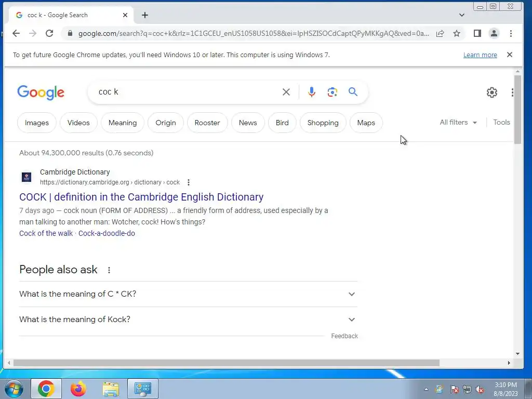Select the Videos filter chip
The image size is (532, 399).
(78, 123)
